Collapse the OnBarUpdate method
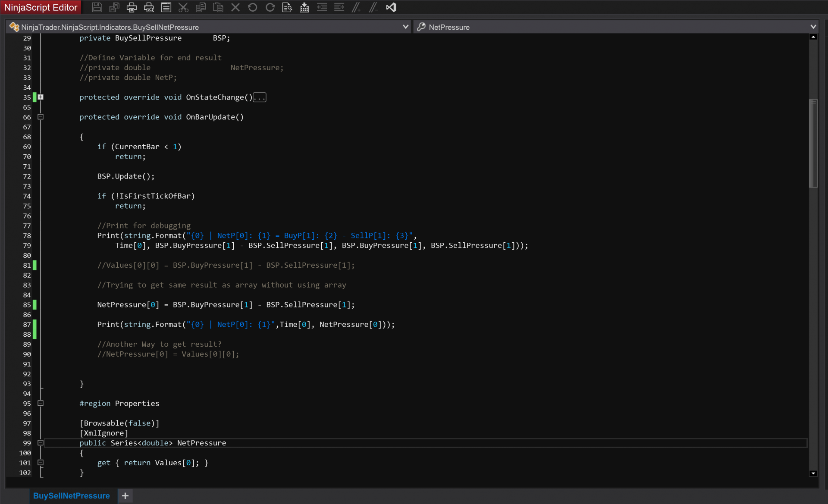The image size is (828, 504). point(41,117)
